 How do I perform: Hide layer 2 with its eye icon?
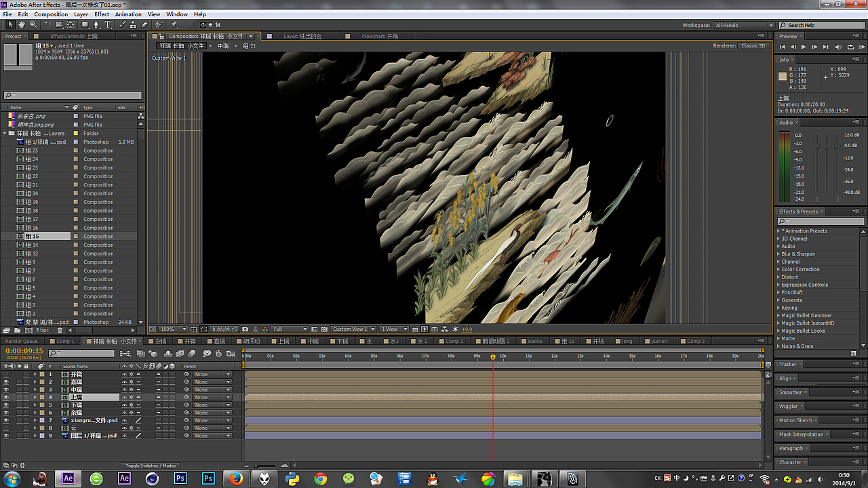pyautogui.click(x=6, y=382)
